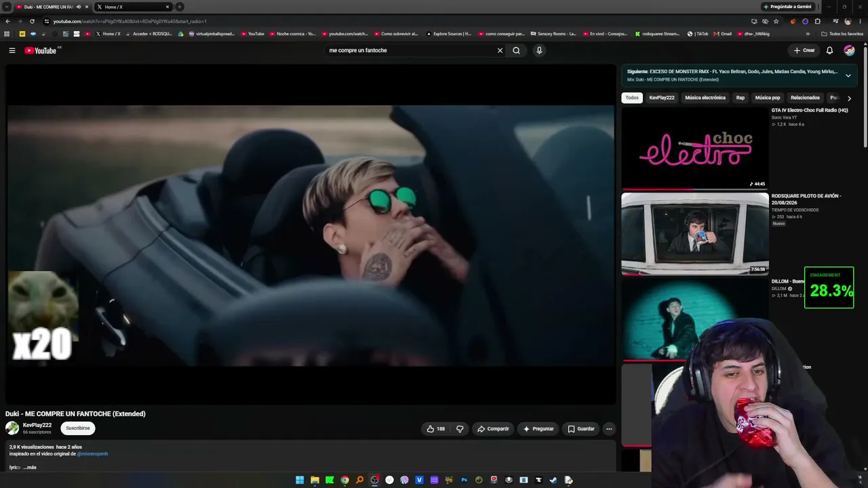Open the Noche cosmica bookmark

point(292,34)
